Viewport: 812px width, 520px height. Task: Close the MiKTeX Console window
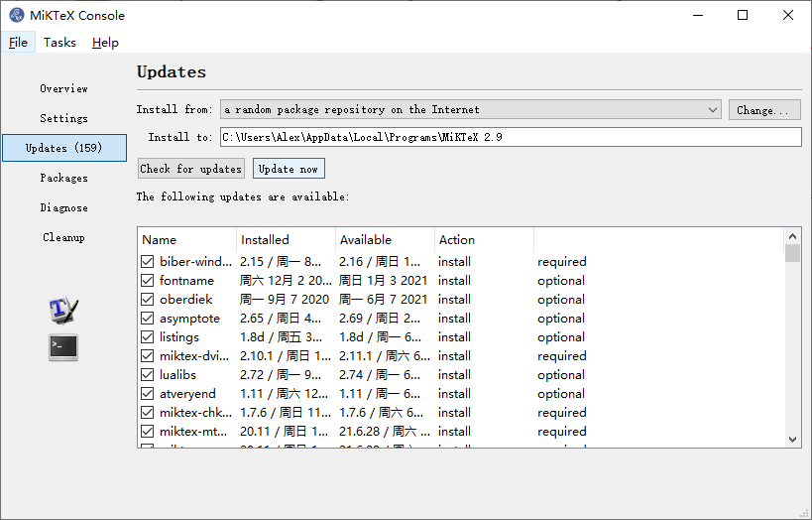787,15
